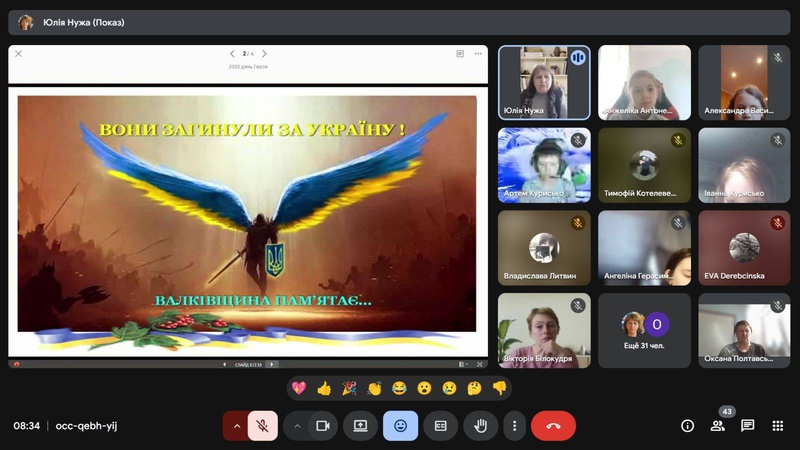Select Александра Васи... video tile

tap(744, 83)
